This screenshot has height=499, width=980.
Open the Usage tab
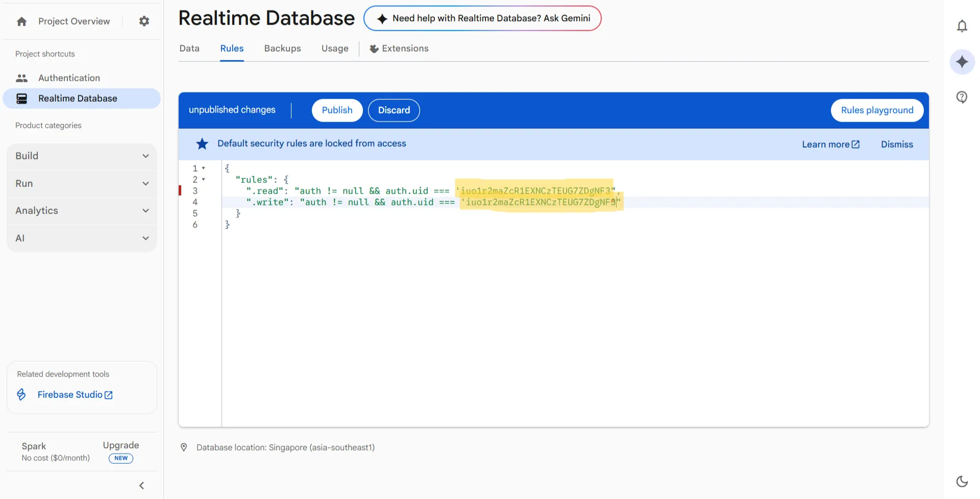click(x=335, y=49)
